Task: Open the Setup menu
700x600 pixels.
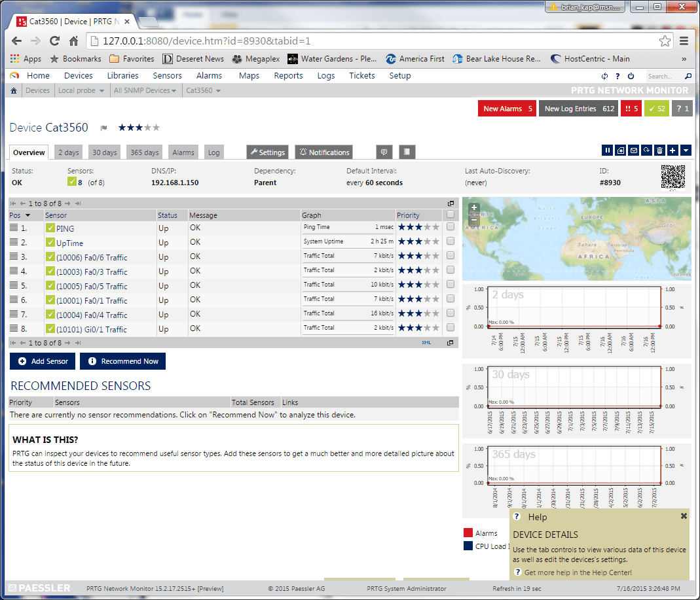Action: click(x=399, y=76)
